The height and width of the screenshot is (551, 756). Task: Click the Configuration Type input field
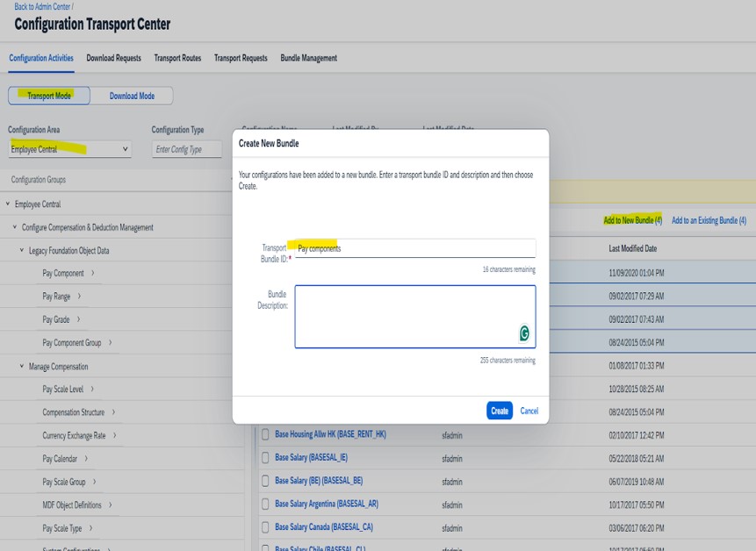(x=187, y=149)
